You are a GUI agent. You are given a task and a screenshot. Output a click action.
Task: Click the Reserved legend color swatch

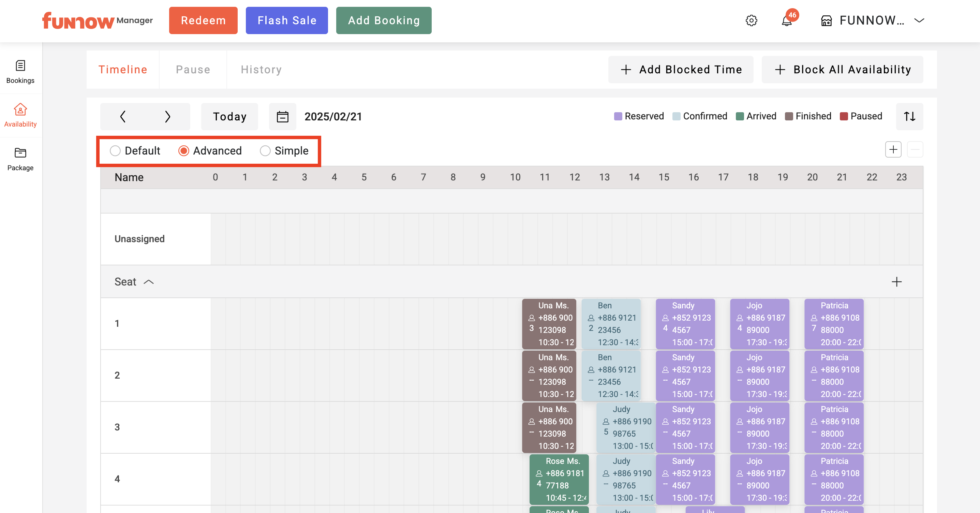click(x=618, y=116)
